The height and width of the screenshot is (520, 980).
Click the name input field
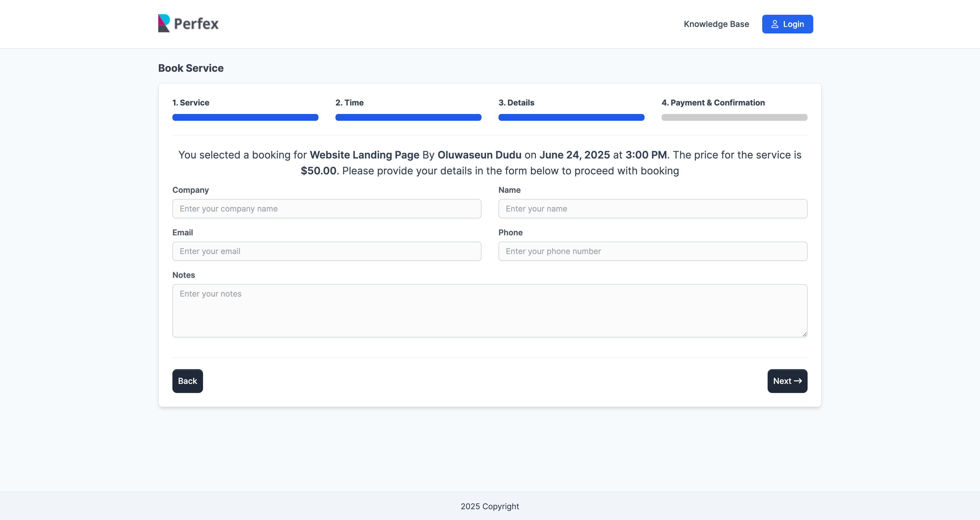pos(652,208)
